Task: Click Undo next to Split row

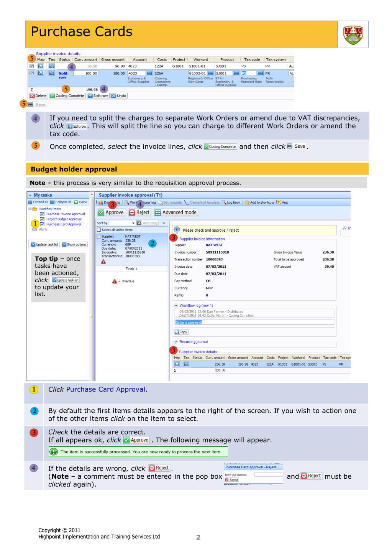Action: pyautogui.click(x=118, y=96)
